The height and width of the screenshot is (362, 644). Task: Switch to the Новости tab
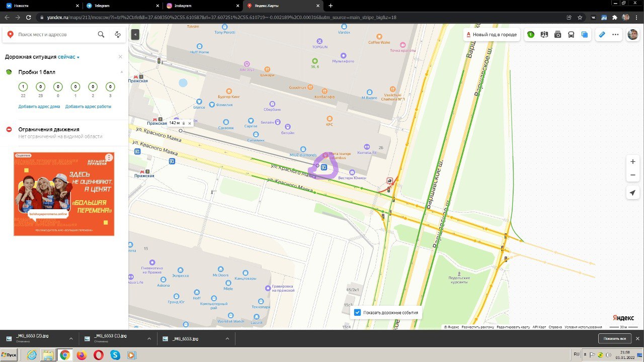pos(43,6)
